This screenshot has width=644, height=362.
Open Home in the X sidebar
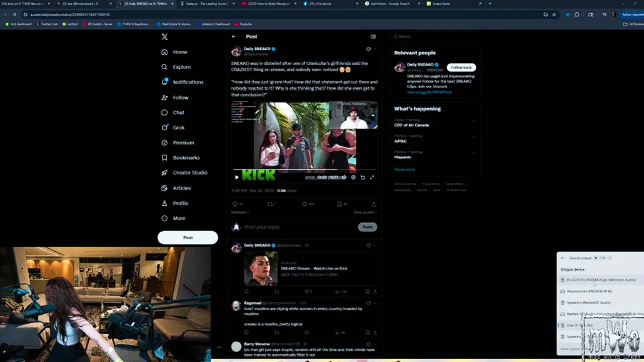coord(174,52)
